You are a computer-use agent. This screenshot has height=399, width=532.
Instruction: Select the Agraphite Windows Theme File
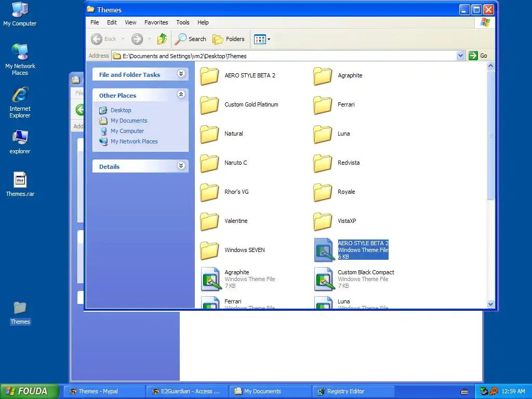click(x=237, y=279)
